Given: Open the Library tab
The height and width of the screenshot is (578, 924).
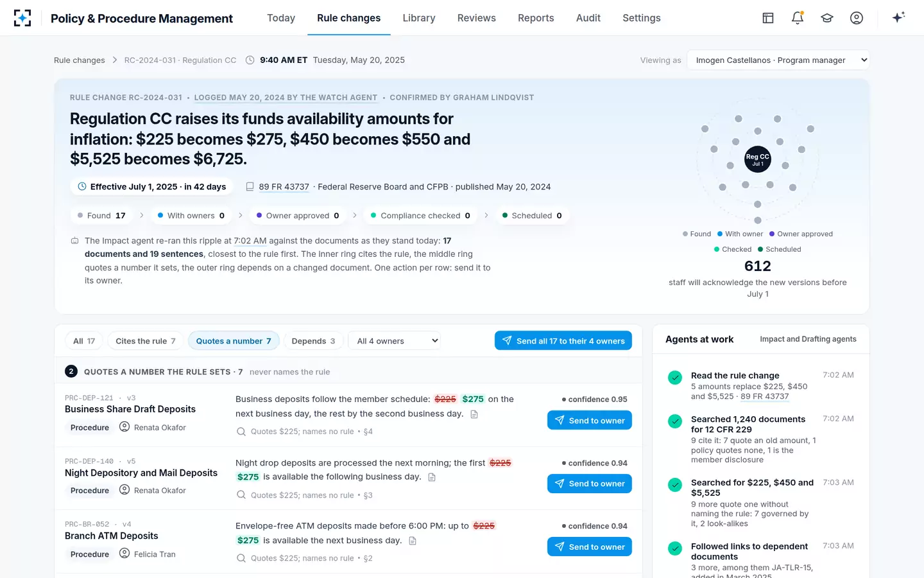Looking at the screenshot, I should [419, 18].
